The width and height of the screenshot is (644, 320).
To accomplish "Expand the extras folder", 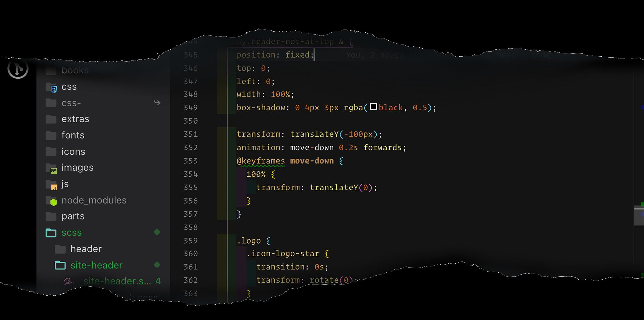I will pyautogui.click(x=75, y=119).
